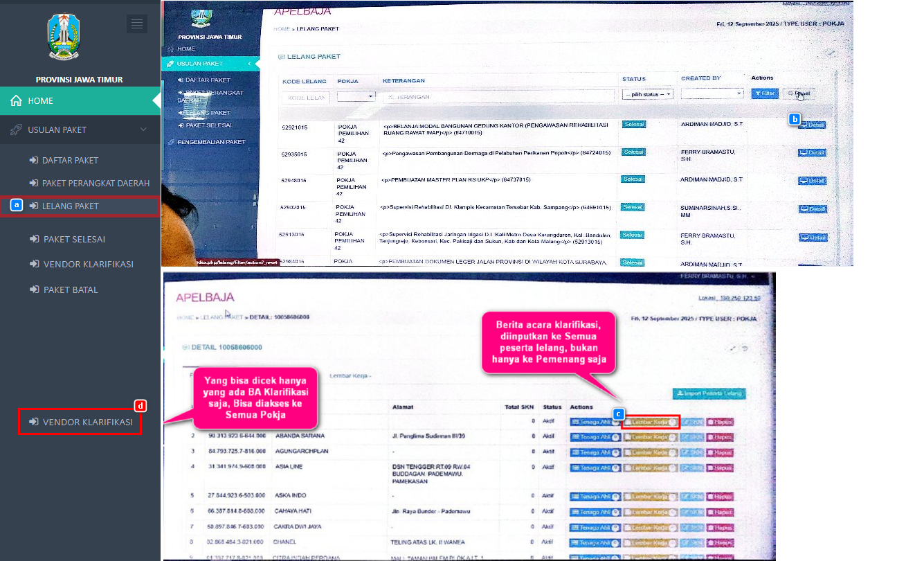
Task: Open the CREATED BY filter dropdown
Action: [712, 93]
